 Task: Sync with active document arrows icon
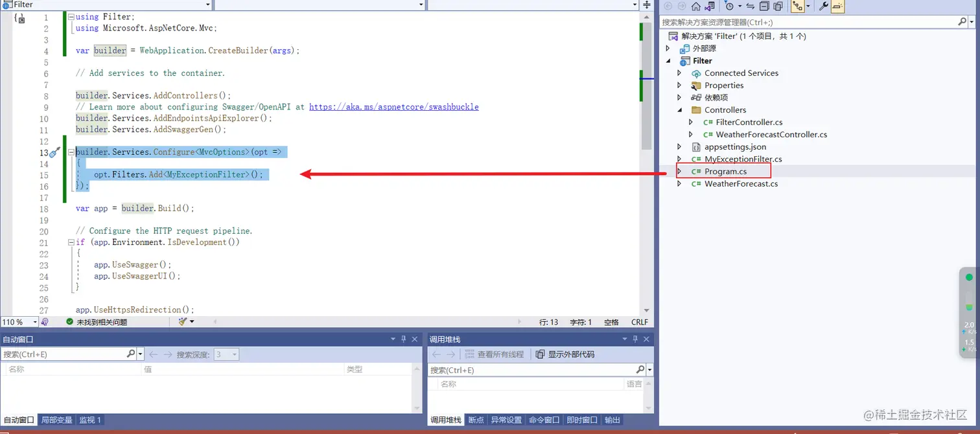[x=750, y=6]
